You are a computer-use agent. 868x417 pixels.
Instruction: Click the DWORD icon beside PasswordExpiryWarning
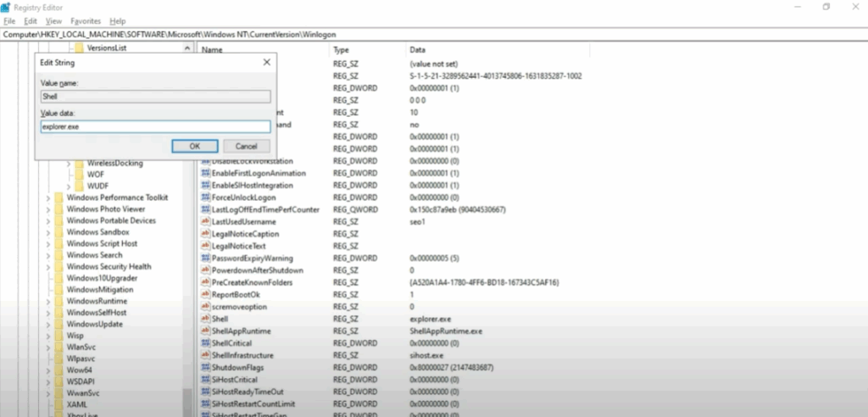coord(205,258)
